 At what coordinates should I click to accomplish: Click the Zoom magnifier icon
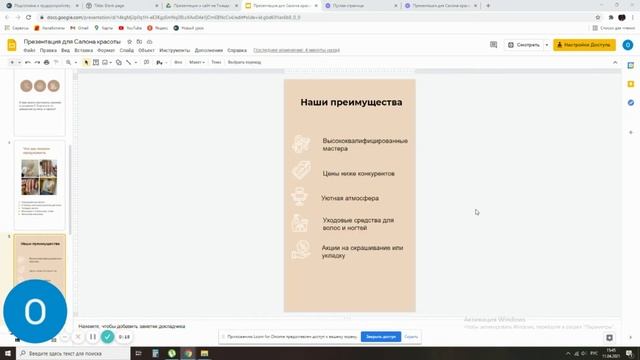[69, 62]
